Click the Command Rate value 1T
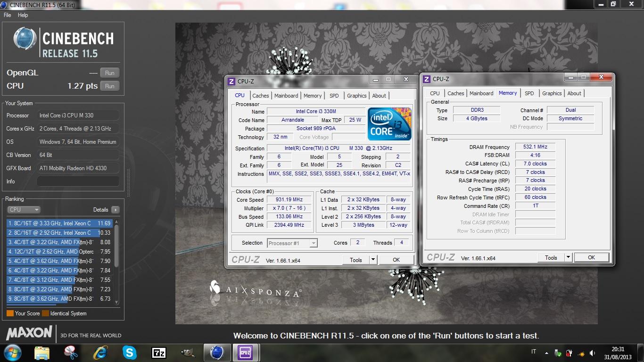The height and width of the screenshot is (362, 644). pos(535,206)
